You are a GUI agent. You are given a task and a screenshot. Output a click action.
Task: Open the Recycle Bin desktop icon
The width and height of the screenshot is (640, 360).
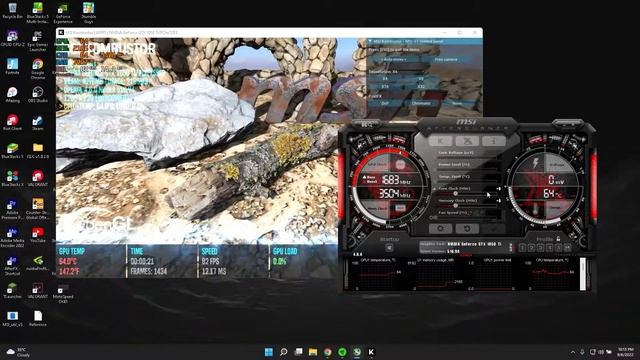click(12, 11)
